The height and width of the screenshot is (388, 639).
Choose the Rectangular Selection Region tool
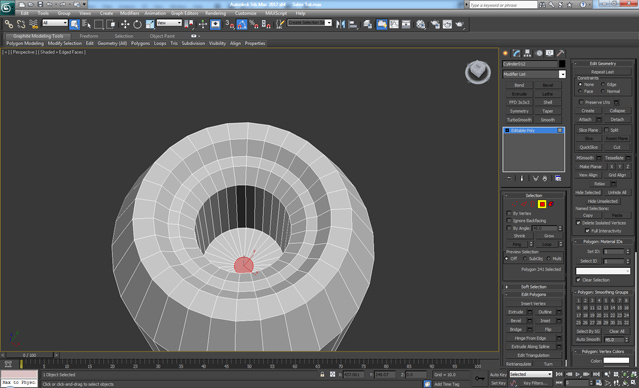click(x=99, y=24)
